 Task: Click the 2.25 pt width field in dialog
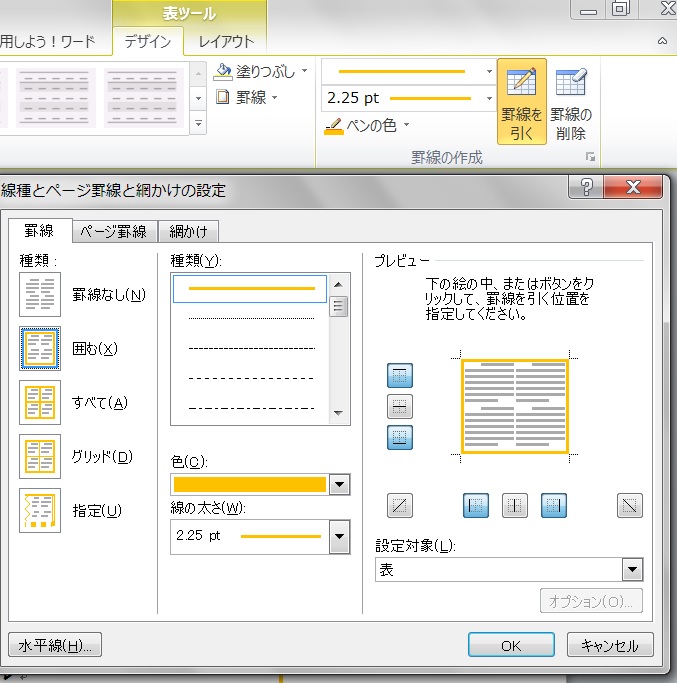(250, 537)
